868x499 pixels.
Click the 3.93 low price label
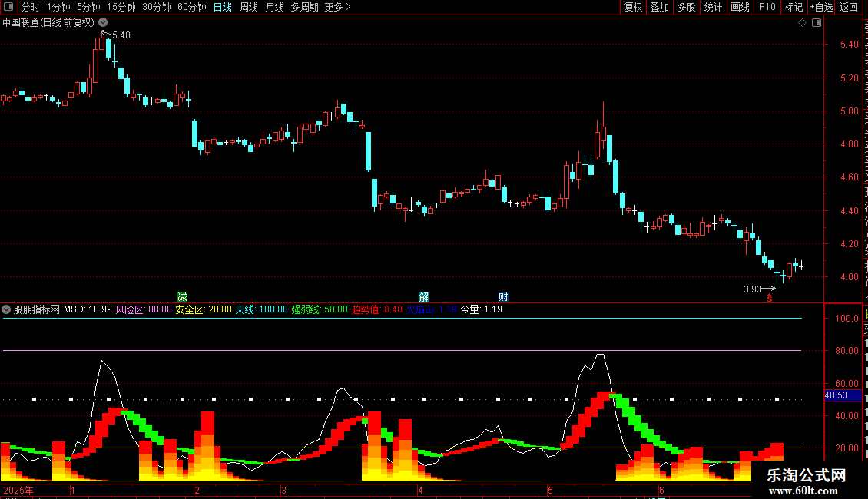pos(752,289)
